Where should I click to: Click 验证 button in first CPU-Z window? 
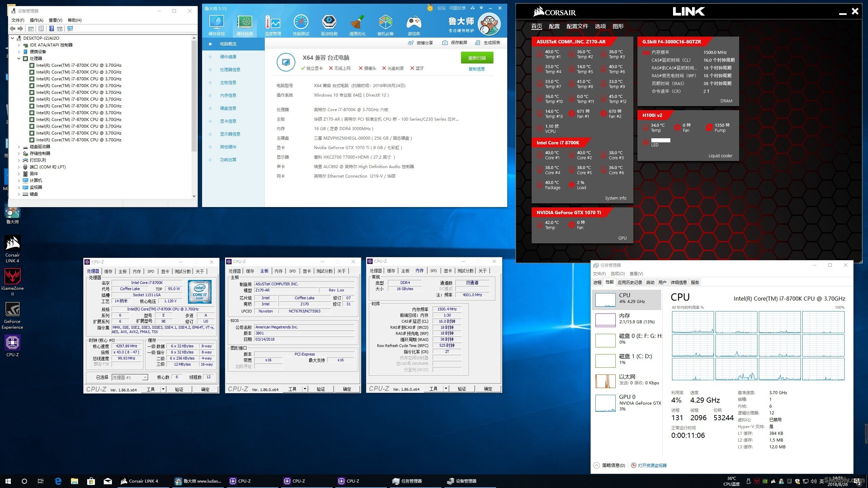click(179, 389)
